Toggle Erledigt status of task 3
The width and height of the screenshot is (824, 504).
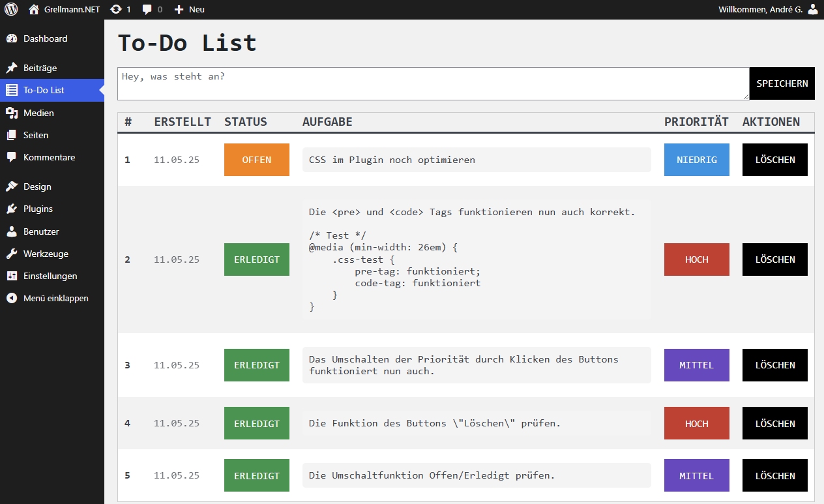(x=256, y=365)
